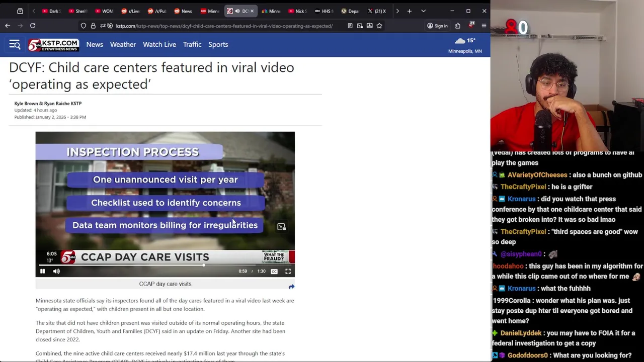Viewport: 644px width, 362px height.
Task: Open the tracking protection shield icon
Action: (x=84, y=26)
